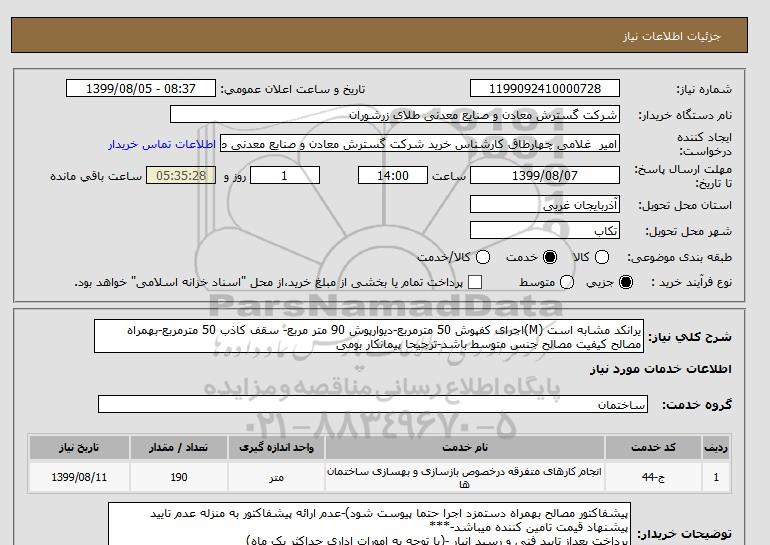Click the delivery province field آذربایجان غربی
The height and width of the screenshot is (545, 770).
point(545,204)
